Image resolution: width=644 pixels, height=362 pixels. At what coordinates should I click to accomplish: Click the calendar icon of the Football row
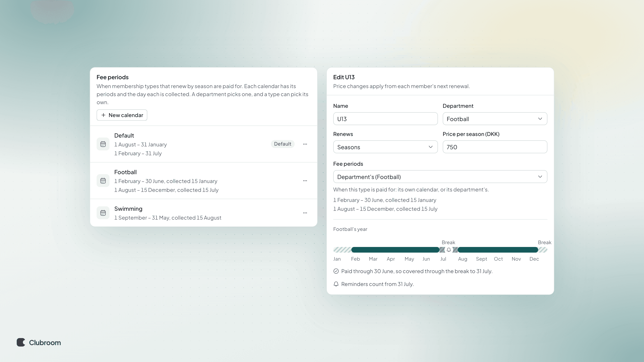pos(103,181)
